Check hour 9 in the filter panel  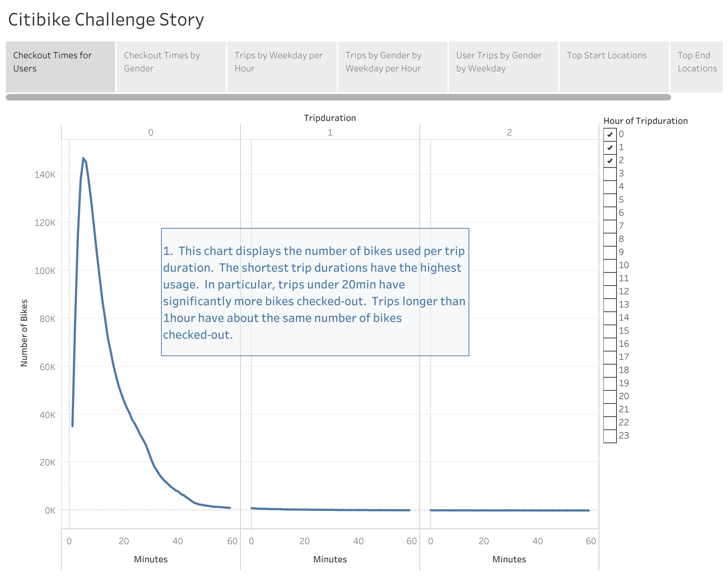click(610, 253)
